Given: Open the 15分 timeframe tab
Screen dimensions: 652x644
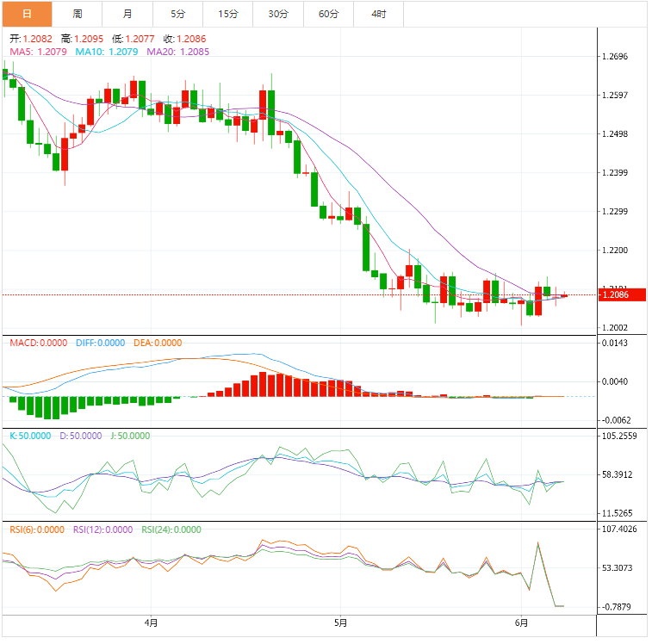Looking at the screenshot, I should click(x=228, y=14).
